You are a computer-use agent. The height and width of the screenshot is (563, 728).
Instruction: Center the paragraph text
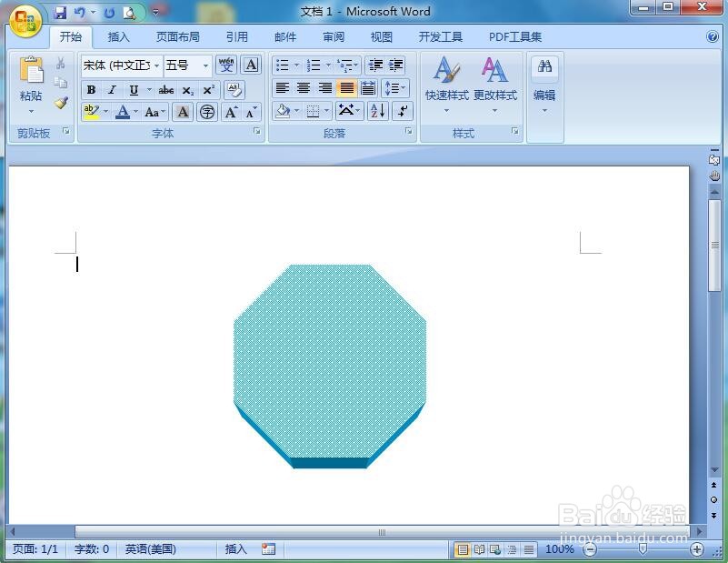coord(304,88)
